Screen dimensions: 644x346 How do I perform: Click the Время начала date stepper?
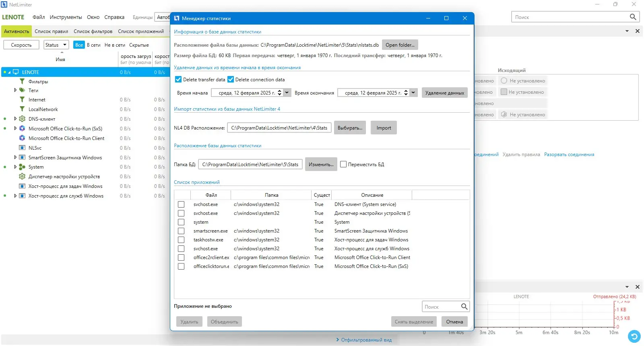tap(280, 93)
